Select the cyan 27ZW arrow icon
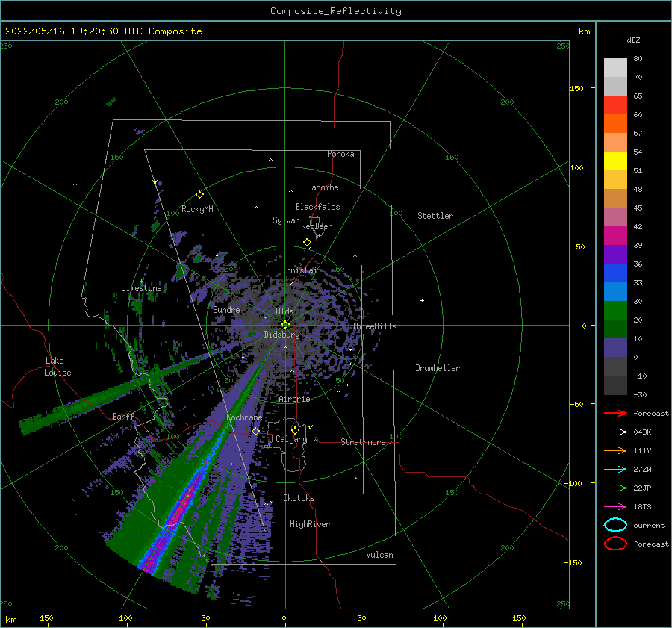The image size is (672, 628). [x=615, y=470]
